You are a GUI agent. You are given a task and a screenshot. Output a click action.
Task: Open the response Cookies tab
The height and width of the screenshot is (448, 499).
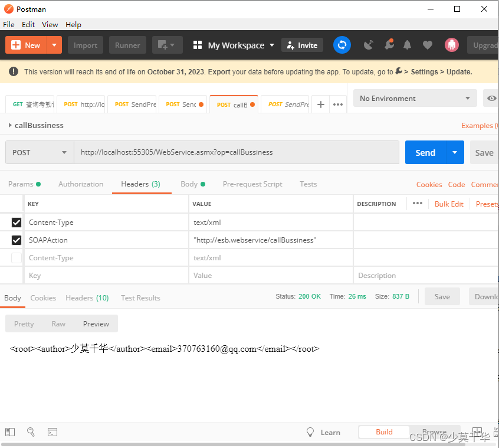click(x=43, y=297)
